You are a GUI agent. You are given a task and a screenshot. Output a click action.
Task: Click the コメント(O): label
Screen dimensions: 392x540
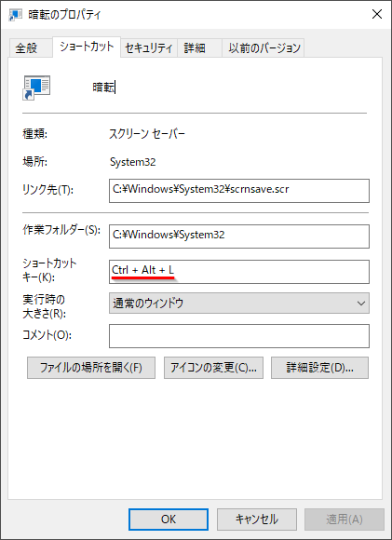[x=47, y=335]
